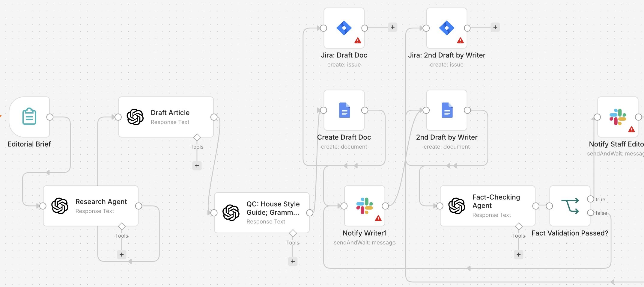644x287 pixels.
Task: Add a tool to Research Agent
Action: pos(121,255)
